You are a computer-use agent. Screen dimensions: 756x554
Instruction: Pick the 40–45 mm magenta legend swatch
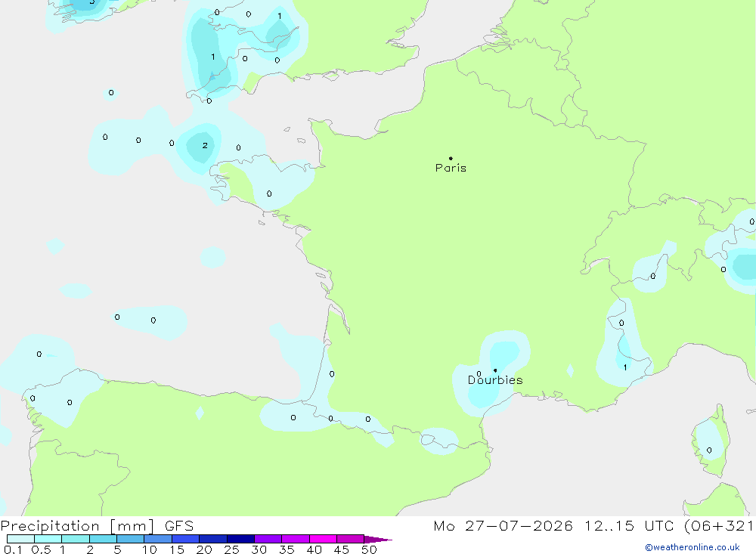pos(323,539)
